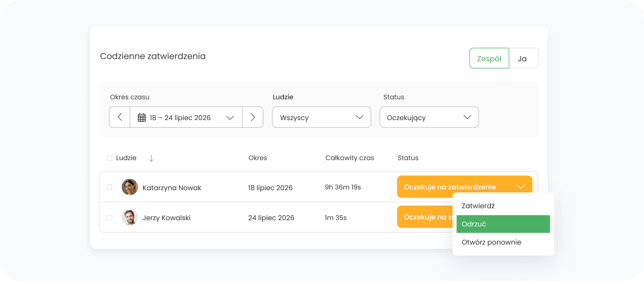Screen dimensions: 644x281
Task: Go to next week with right arrow
Action: pos(253,117)
